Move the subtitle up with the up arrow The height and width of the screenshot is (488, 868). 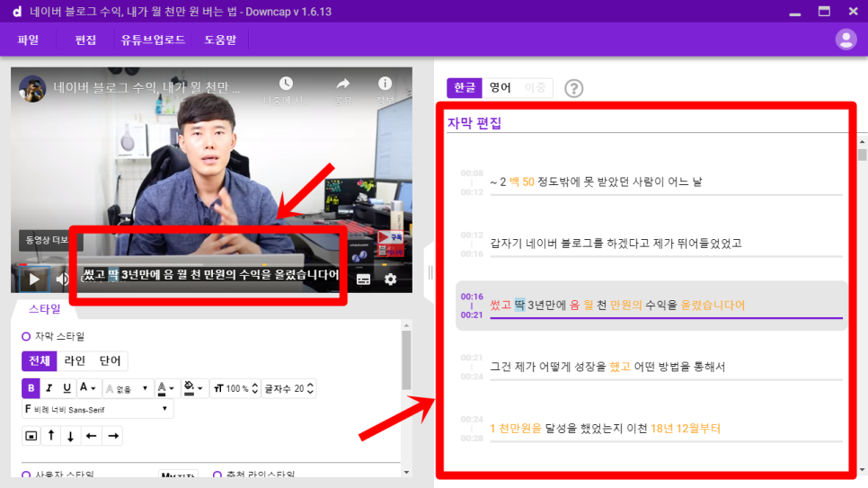51,436
